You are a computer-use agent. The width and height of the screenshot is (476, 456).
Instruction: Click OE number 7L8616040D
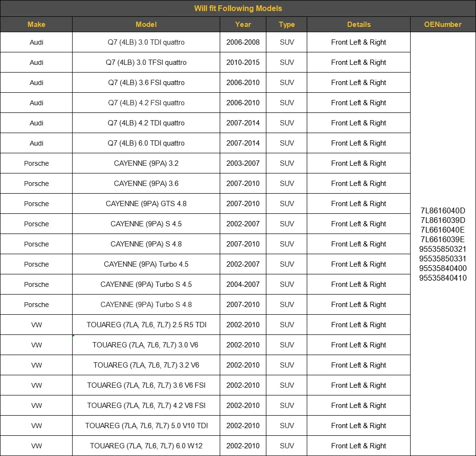[443, 210]
